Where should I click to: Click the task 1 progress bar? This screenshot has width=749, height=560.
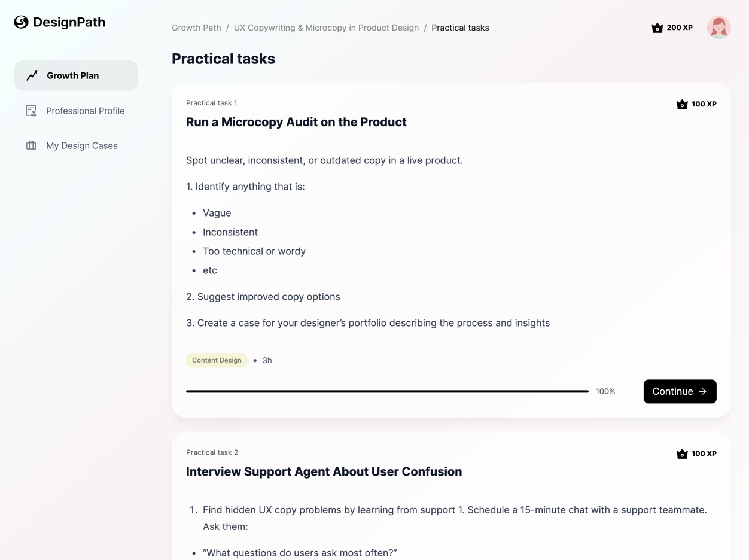pyautogui.click(x=387, y=391)
